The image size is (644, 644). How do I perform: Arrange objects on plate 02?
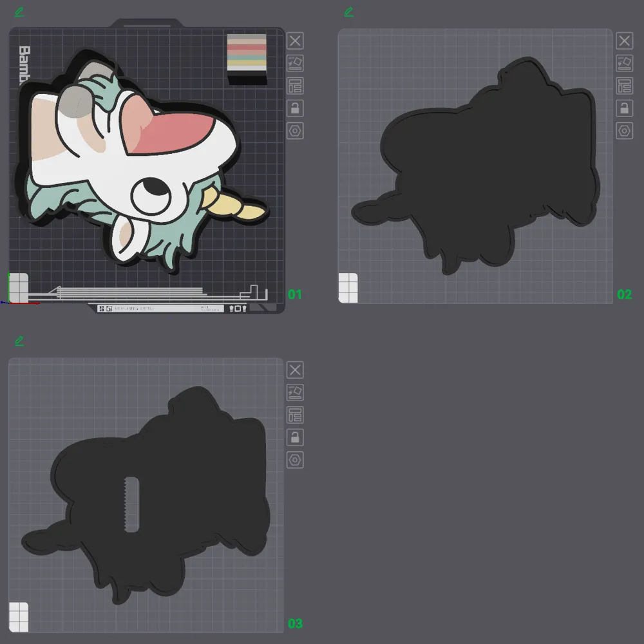(x=624, y=86)
